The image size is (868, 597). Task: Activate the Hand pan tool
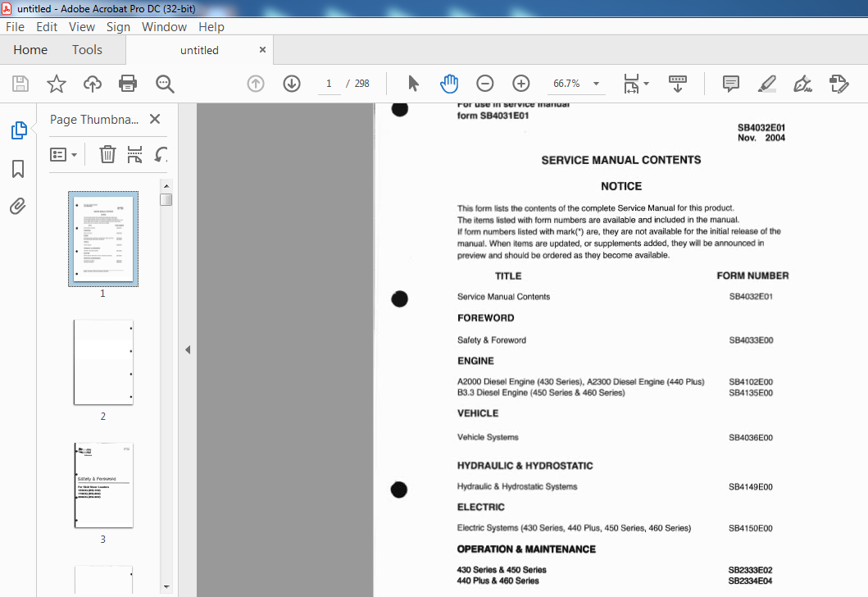(449, 84)
